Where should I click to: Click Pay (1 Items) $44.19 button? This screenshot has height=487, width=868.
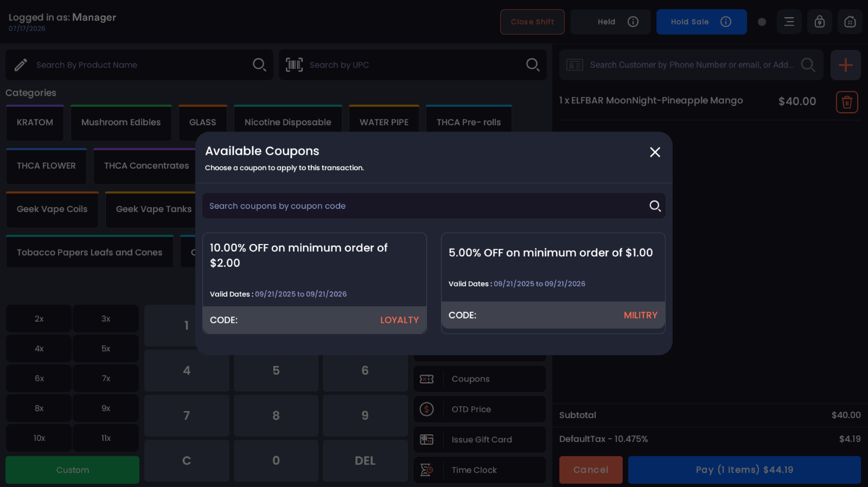click(x=744, y=470)
